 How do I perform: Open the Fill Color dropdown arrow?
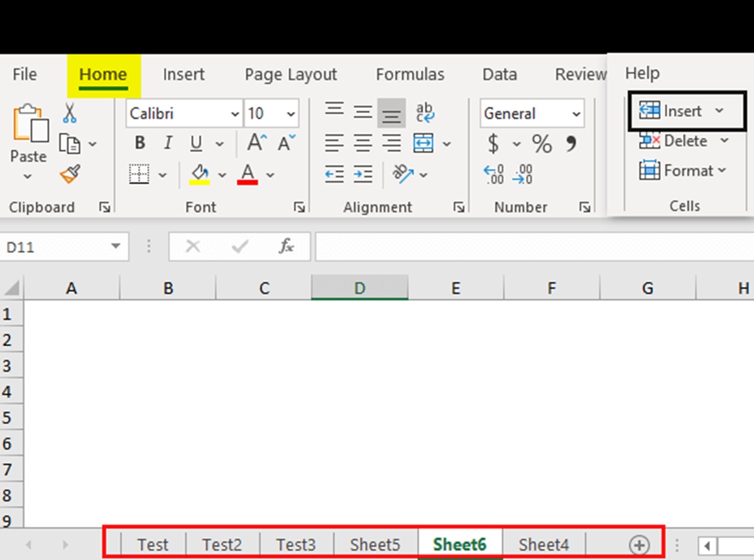click(223, 175)
